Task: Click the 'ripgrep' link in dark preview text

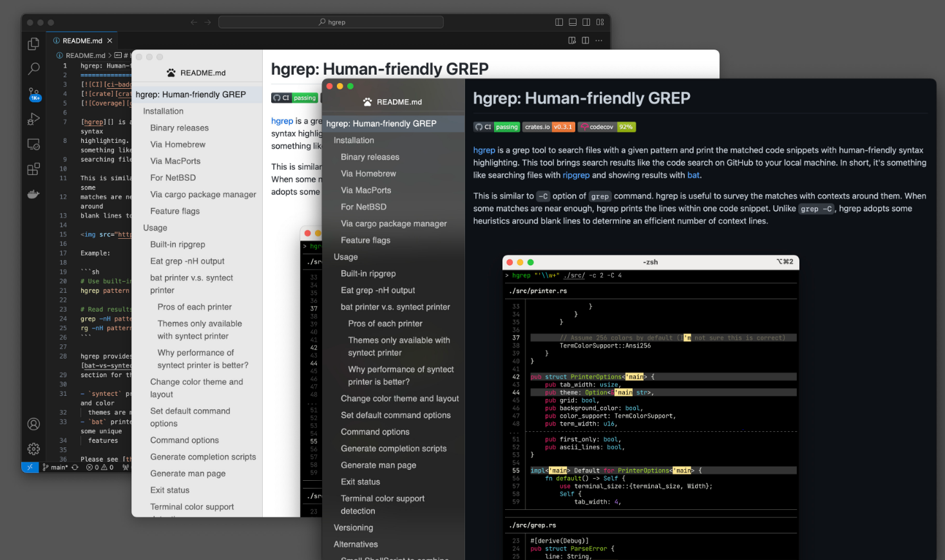Action: (576, 175)
